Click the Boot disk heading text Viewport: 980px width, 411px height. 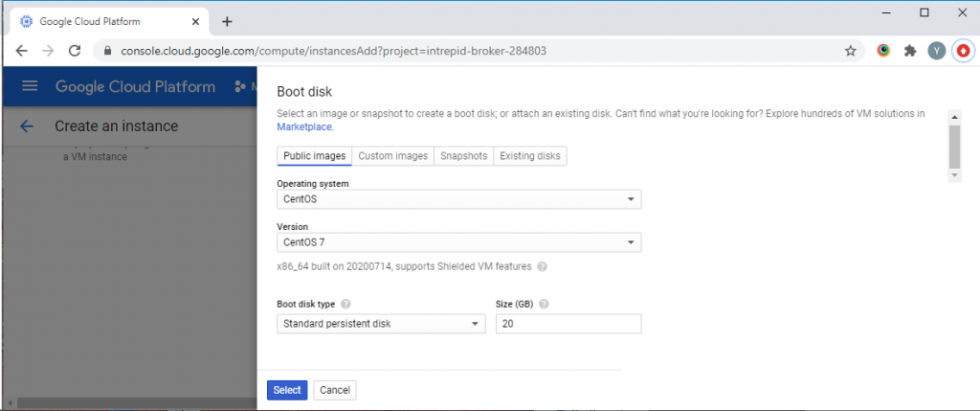[304, 92]
